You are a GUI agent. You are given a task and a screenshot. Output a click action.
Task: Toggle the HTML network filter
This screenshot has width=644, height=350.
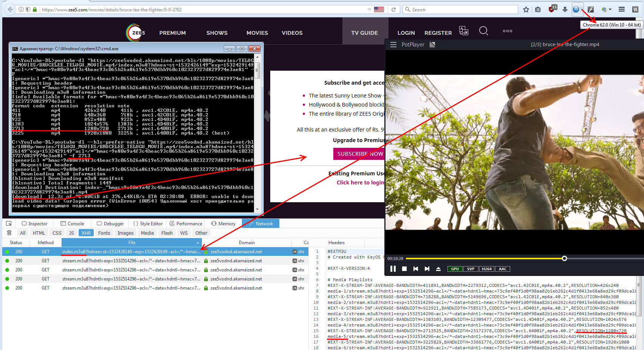click(x=39, y=233)
